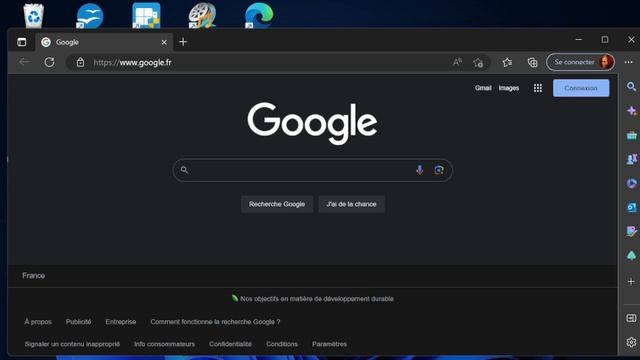The width and height of the screenshot is (640, 360).
Task: Search by image with the camera icon
Action: pos(439,170)
